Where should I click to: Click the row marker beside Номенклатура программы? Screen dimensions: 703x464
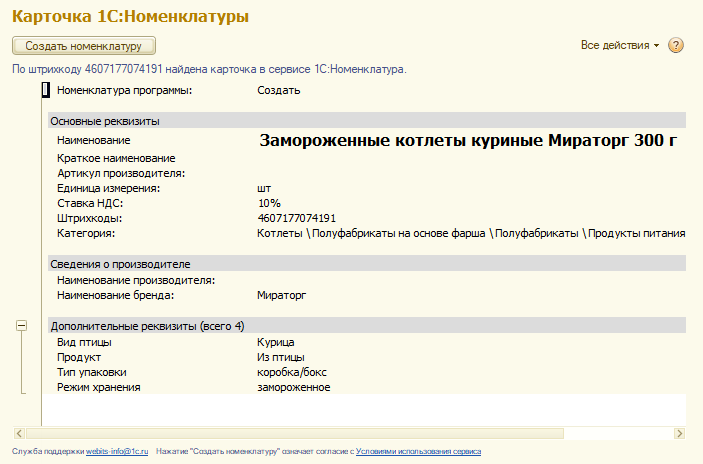pyautogui.click(x=45, y=90)
